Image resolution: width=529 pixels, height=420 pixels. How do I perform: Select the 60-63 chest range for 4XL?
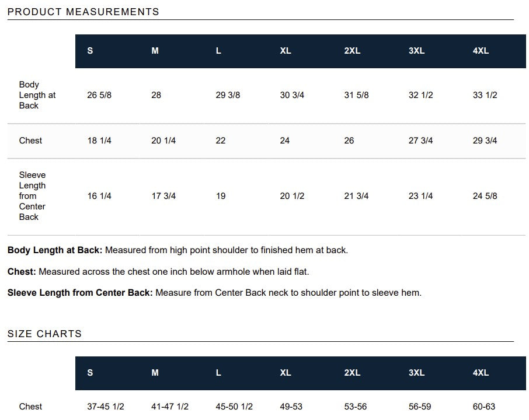(x=484, y=407)
